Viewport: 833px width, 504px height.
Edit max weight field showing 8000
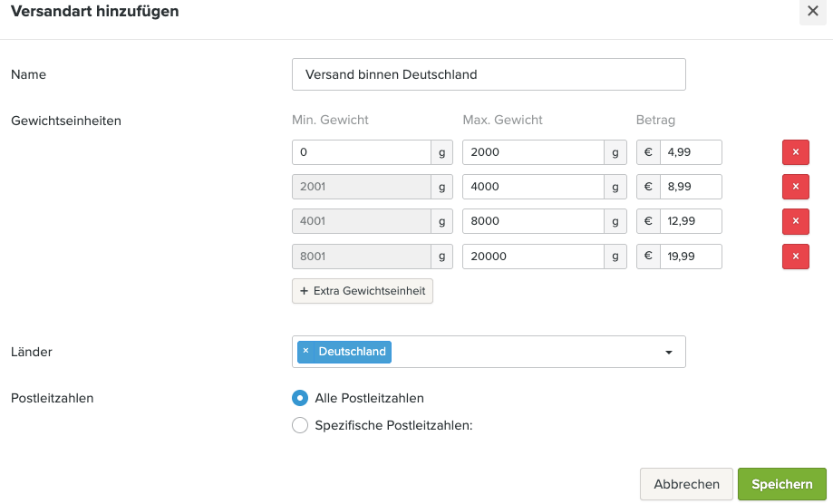[533, 221]
